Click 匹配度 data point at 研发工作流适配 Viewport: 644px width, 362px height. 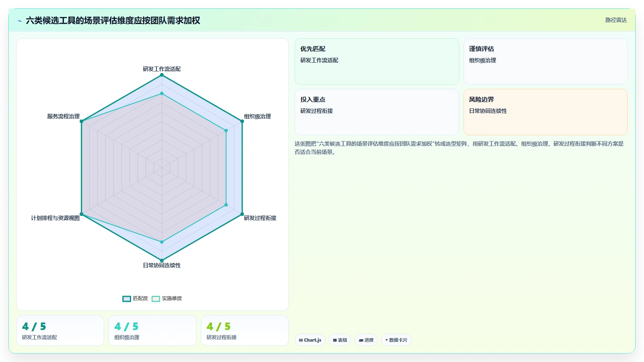click(162, 75)
